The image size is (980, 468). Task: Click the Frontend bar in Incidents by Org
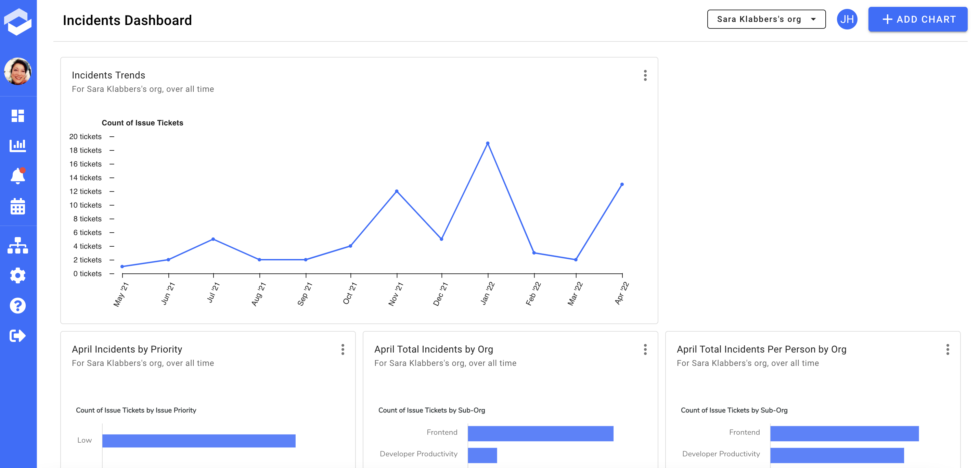[x=540, y=433]
